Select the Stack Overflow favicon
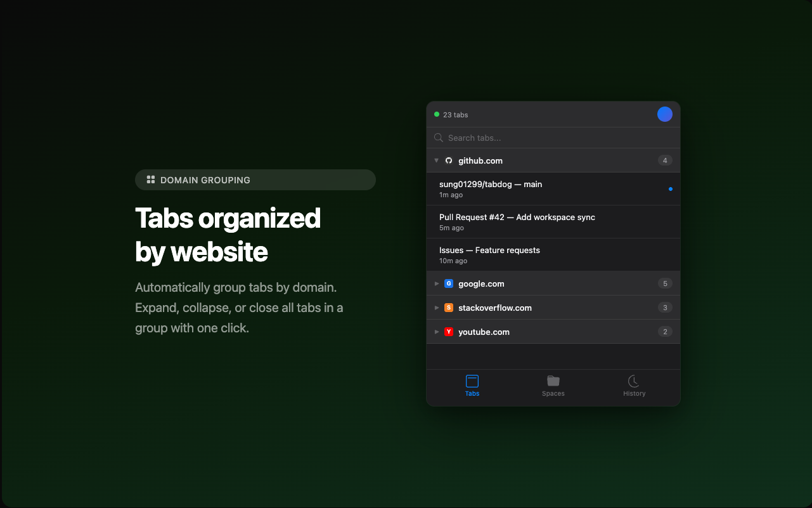 tap(449, 308)
